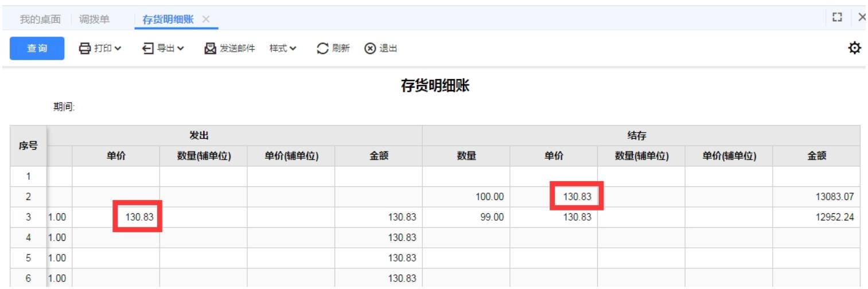Open the 样式 dropdown menu
Screen dimensions: 868x289
283,48
